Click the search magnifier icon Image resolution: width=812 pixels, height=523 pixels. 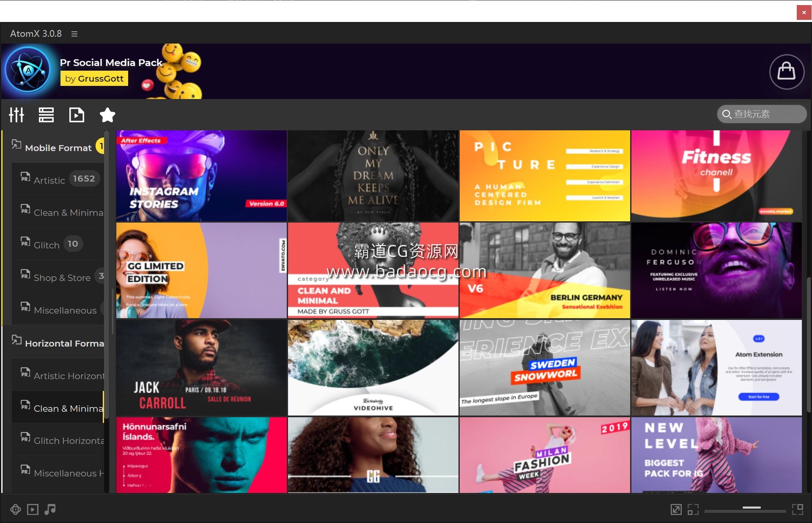point(727,114)
